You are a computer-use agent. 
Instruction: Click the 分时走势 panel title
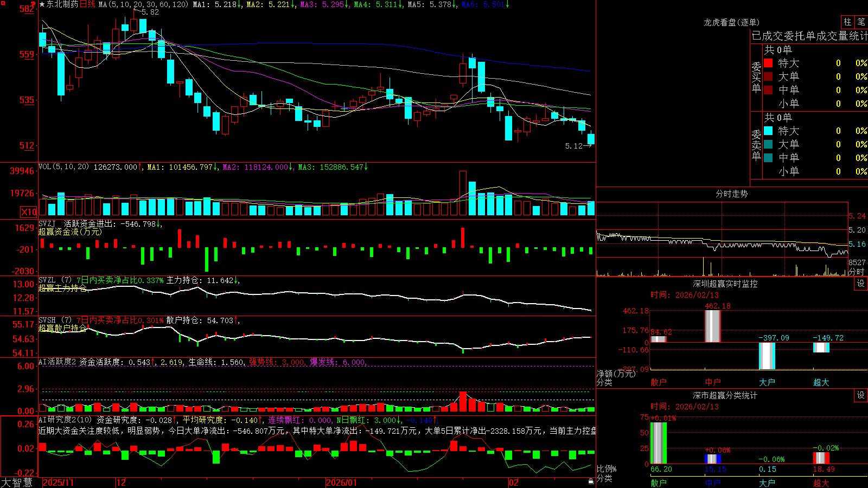(x=732, y=194)
